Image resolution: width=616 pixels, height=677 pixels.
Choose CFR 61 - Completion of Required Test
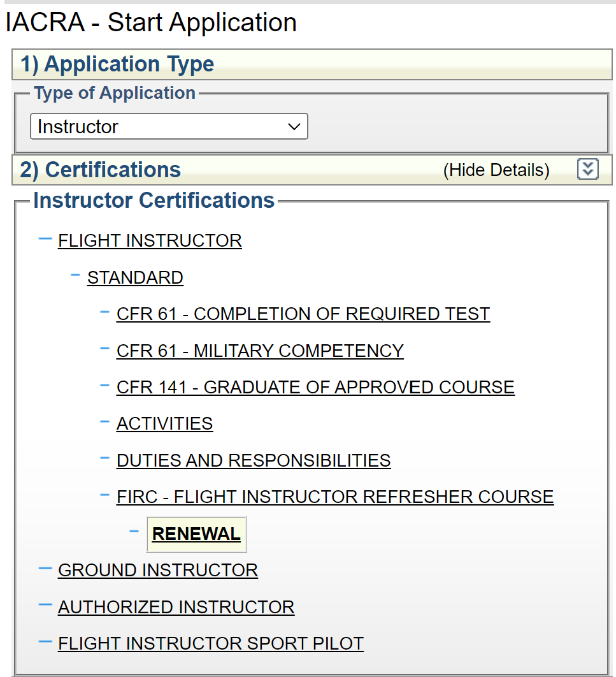point(303,314)
